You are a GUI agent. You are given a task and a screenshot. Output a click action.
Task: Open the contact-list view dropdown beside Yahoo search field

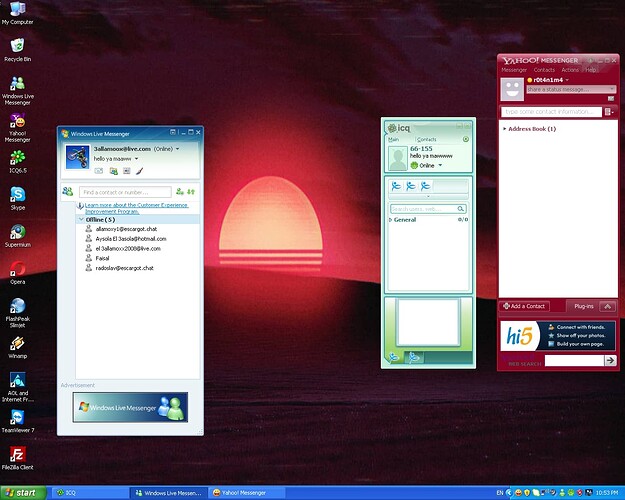click(609, 112)
